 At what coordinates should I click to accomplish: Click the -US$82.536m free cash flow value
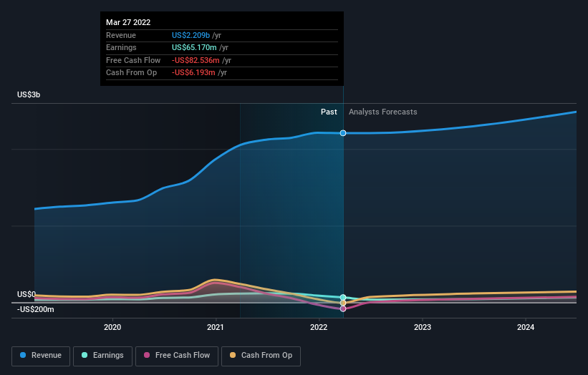point(196,60)
